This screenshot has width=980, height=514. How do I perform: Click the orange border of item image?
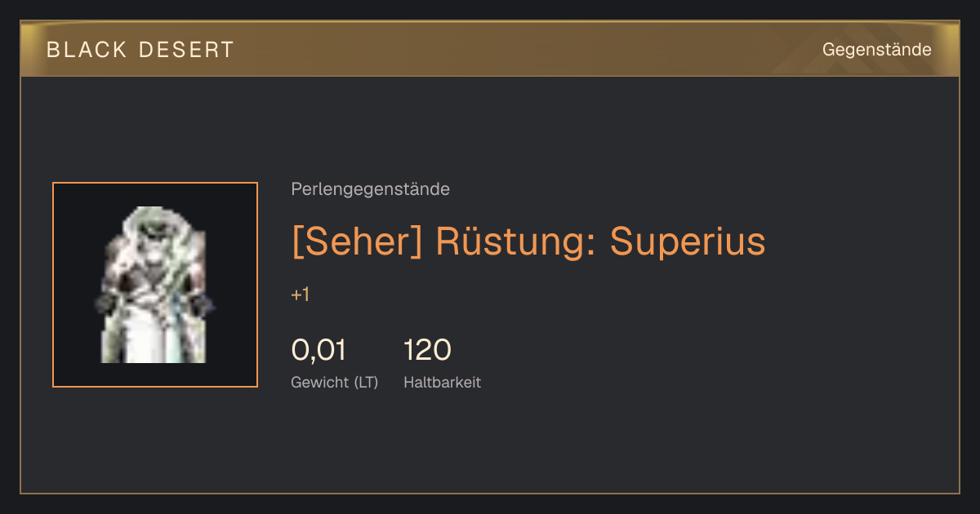(x=155, y=183)
